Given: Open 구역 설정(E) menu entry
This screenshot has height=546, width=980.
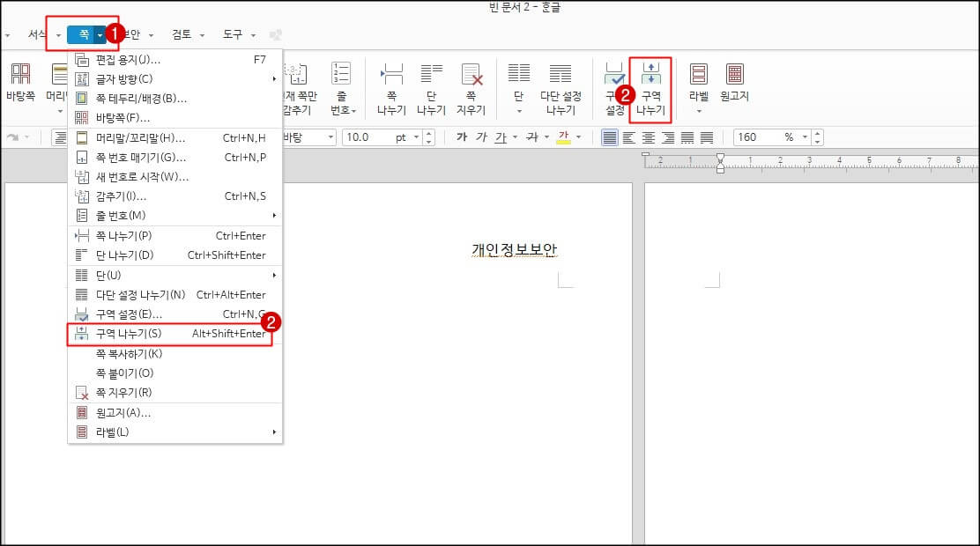Looking at the screenshot, I should (x=175, y=314).
